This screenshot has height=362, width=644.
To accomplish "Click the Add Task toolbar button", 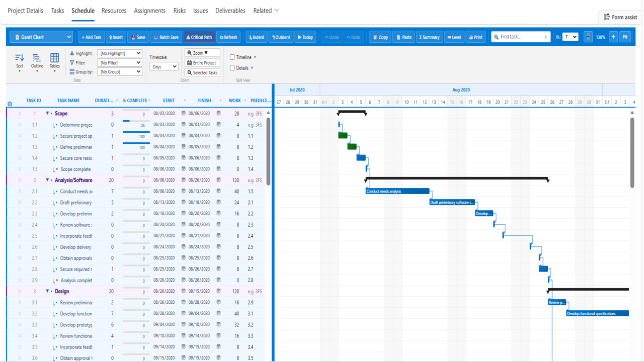I will coord(91,37).
